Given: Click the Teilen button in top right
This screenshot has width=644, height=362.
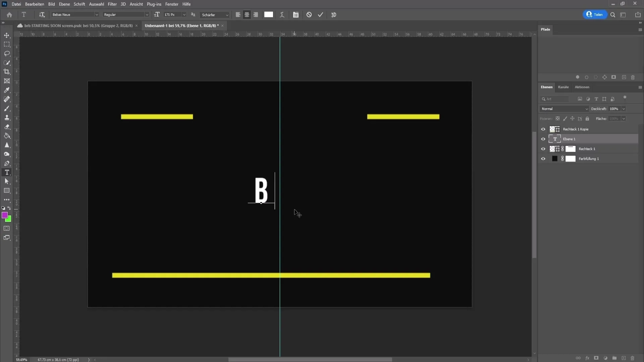Looking at the screenshot, I should [x=595, y=15].
